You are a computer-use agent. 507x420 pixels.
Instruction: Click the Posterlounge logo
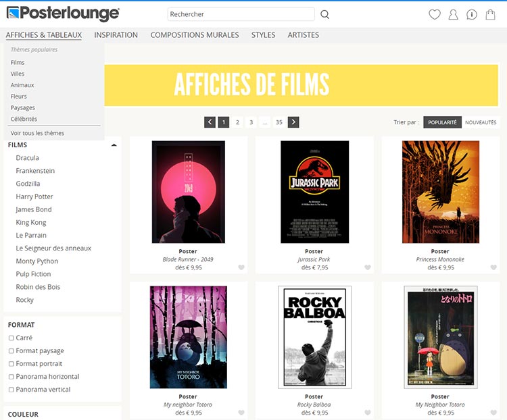63,14
